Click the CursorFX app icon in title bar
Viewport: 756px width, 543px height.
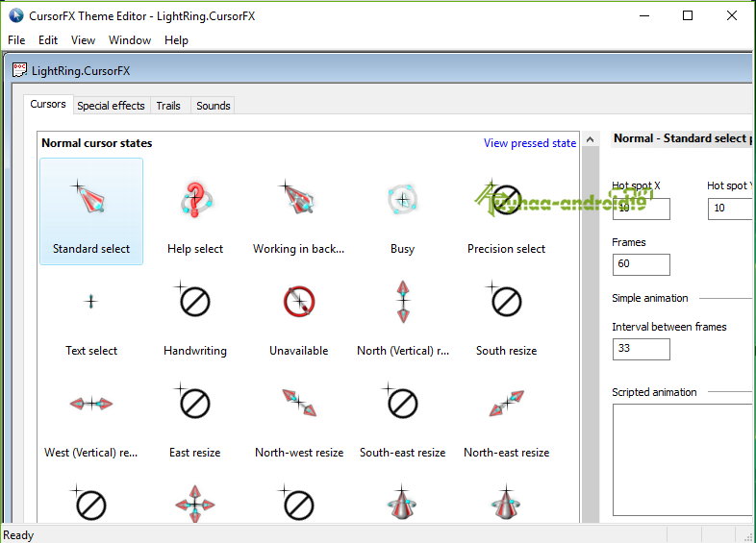[x=16, y=15]
